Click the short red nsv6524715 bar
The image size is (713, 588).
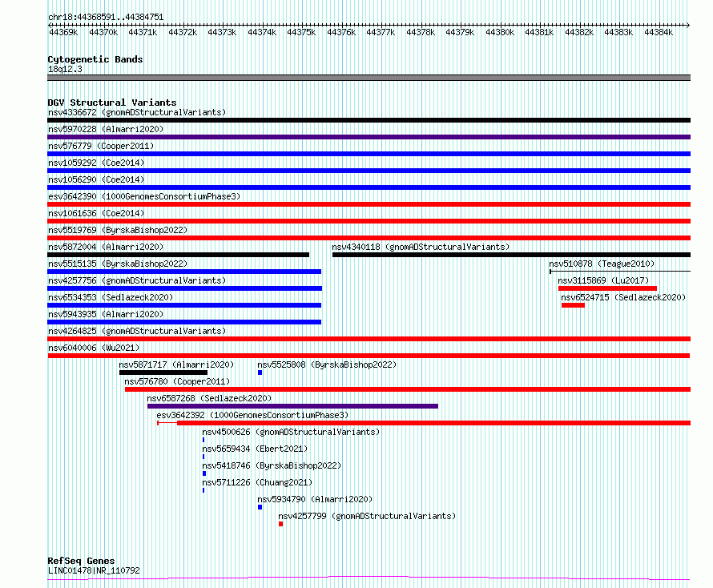click(x=573, y=305)
